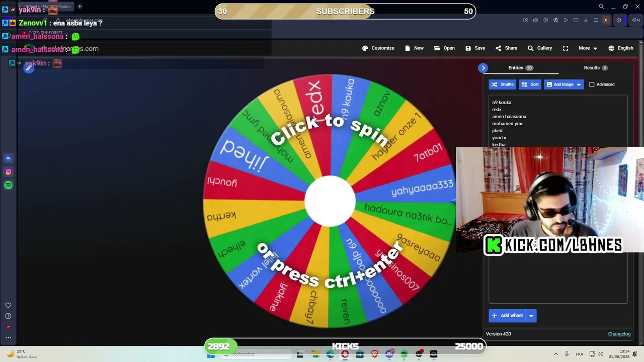Open the Brave browser taskbar icon
The width and height of the screenshot is (644, 362).
pyautogui.click(x=374, y=354)
